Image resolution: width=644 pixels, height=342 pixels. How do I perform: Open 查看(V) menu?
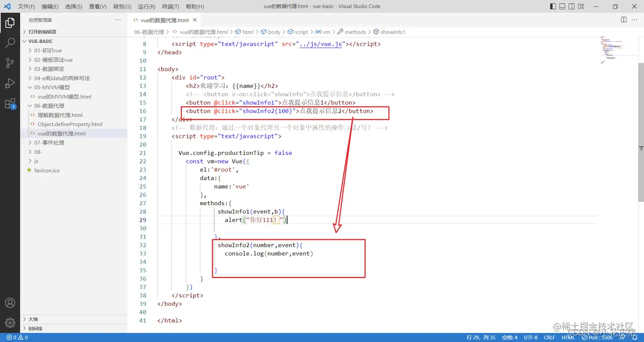click(98, 7)
